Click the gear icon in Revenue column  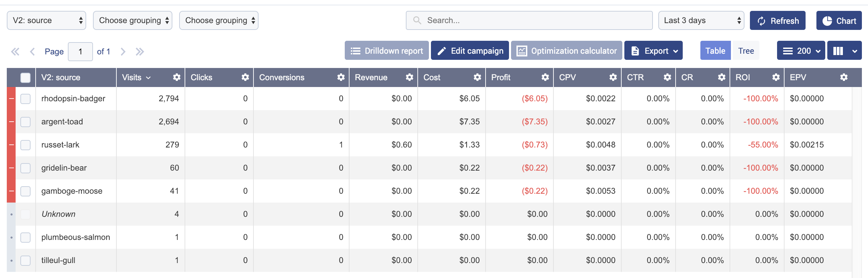[x=409, y=77]
